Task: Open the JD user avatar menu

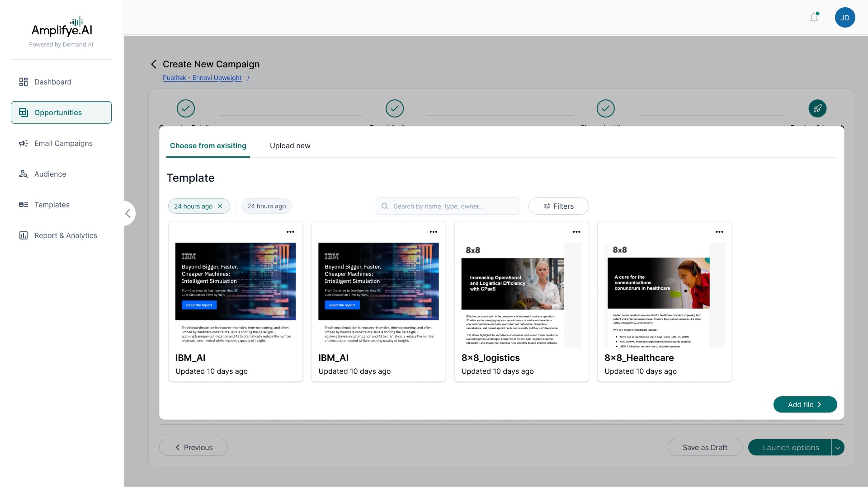Action: click(x=844, y=18)
